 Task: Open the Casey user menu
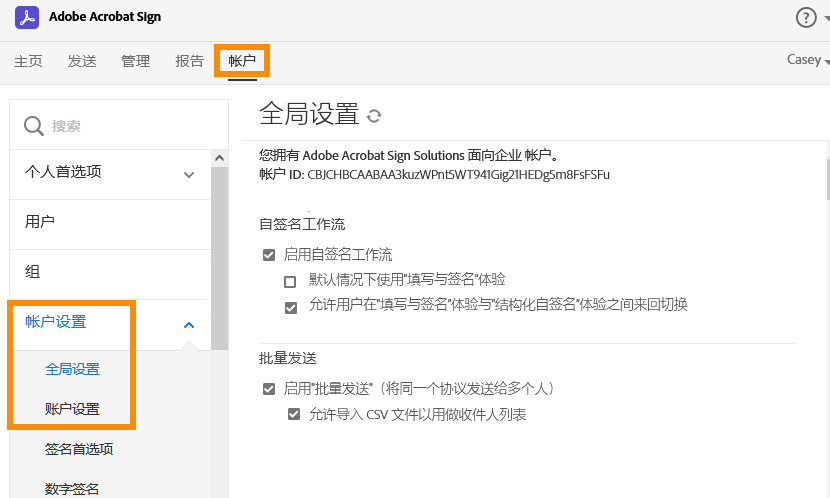point(807,59)
